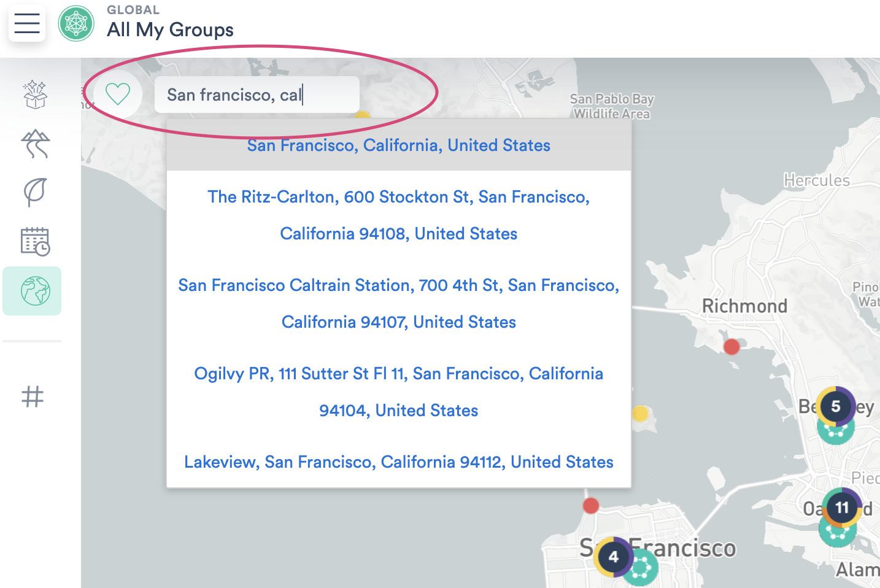This screenshot has width=880, height=588.
Task: Open the sparkle box sidebar icon
Action: 35,95
